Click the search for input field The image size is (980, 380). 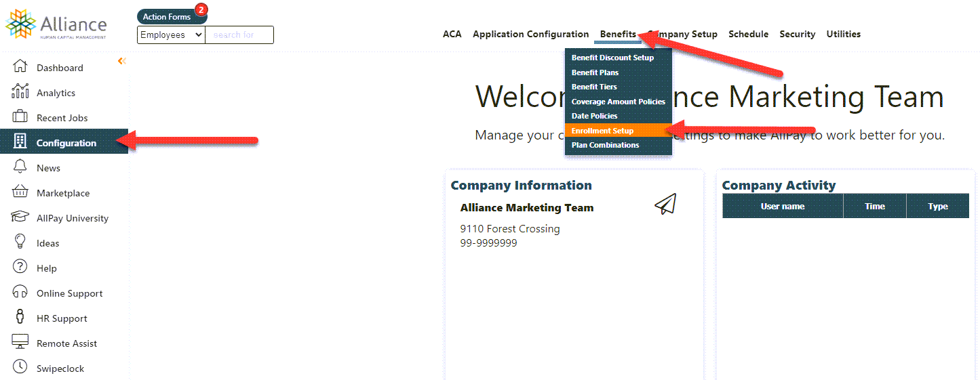pos(239,35)
